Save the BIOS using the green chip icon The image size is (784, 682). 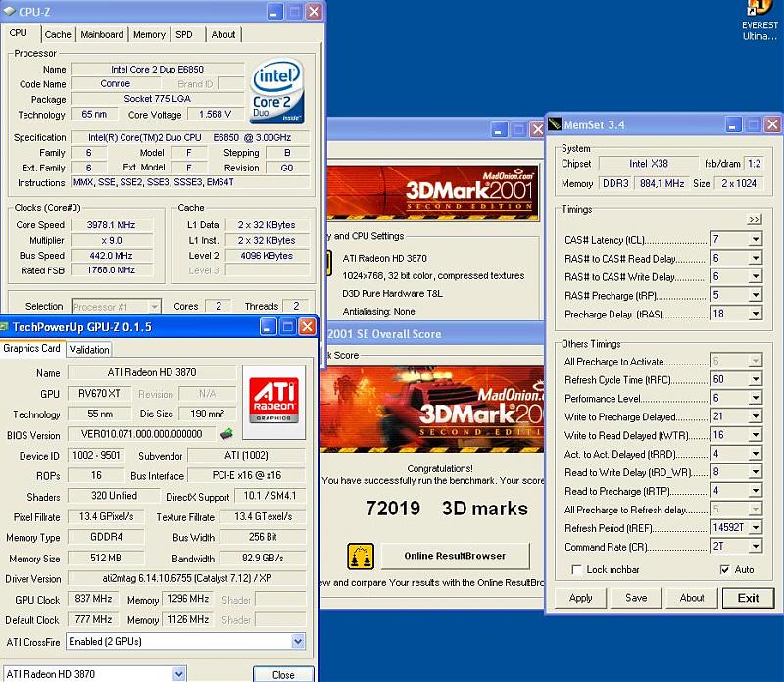(x=226, y=433)
